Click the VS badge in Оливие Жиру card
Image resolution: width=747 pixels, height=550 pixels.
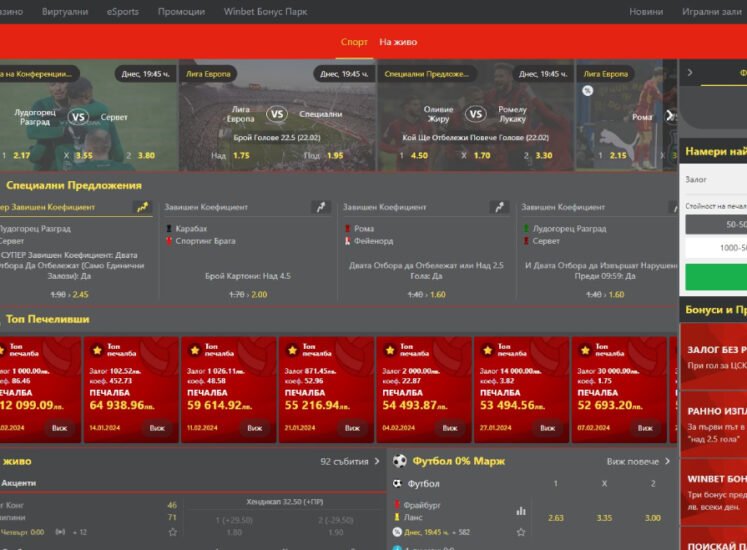coord(476,114)
